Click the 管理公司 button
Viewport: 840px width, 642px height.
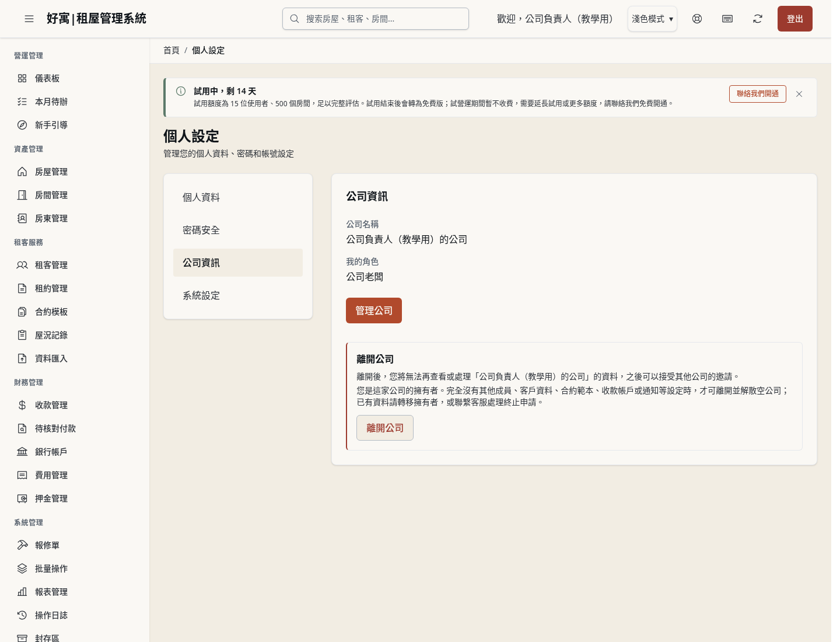tap(374, 310)
